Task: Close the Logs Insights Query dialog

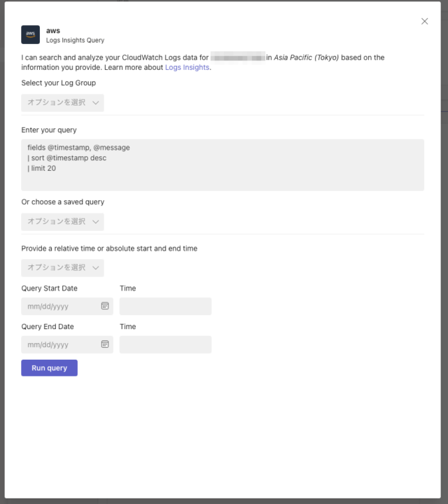Action: point(424,21)
